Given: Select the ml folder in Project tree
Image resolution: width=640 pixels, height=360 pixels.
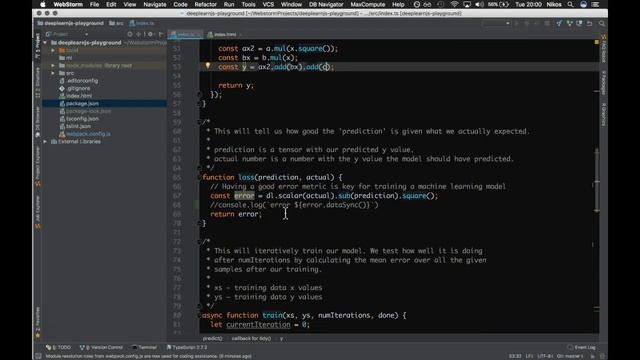Looking at the screenshot, I should pyautogui.click(x=65, y=58).
